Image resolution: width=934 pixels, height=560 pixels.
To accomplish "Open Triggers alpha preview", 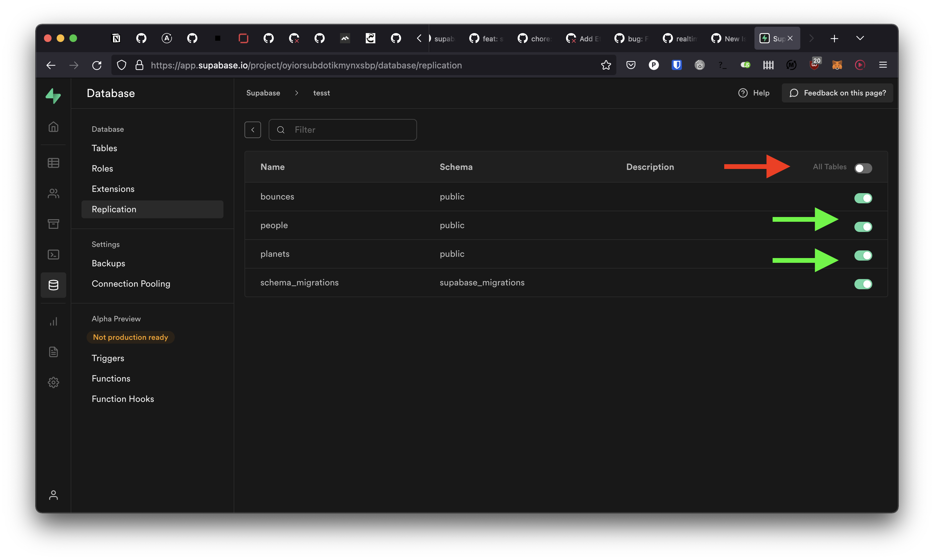I will pos(108,358).
